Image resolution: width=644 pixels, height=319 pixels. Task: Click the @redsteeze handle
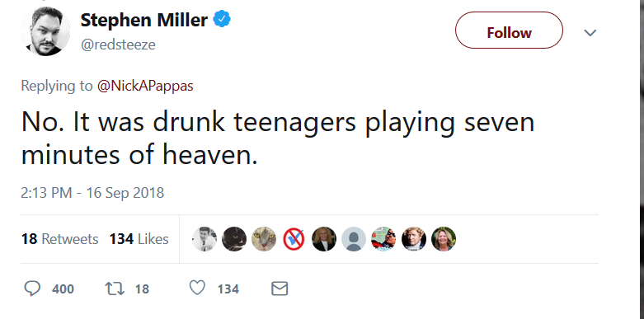(118, 45)
